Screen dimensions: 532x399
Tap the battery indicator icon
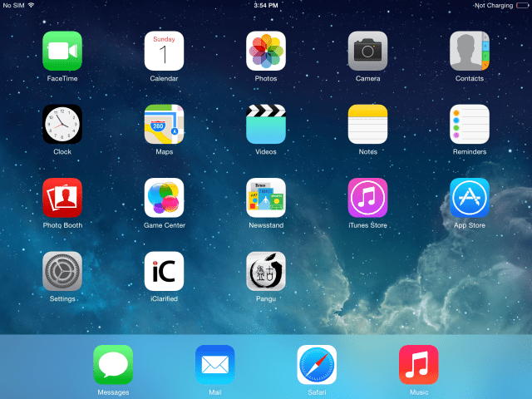pos(523,6)
